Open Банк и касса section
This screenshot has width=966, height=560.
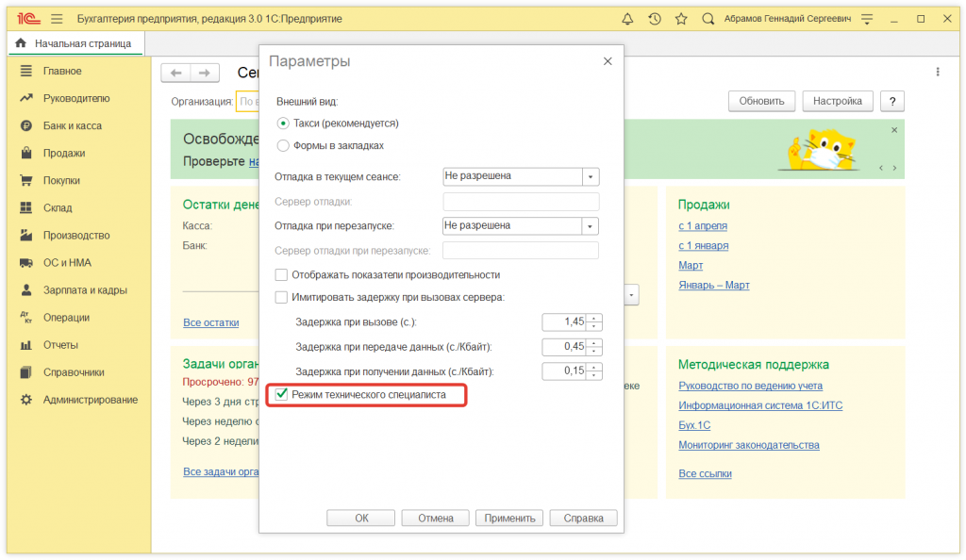[72, 125]
